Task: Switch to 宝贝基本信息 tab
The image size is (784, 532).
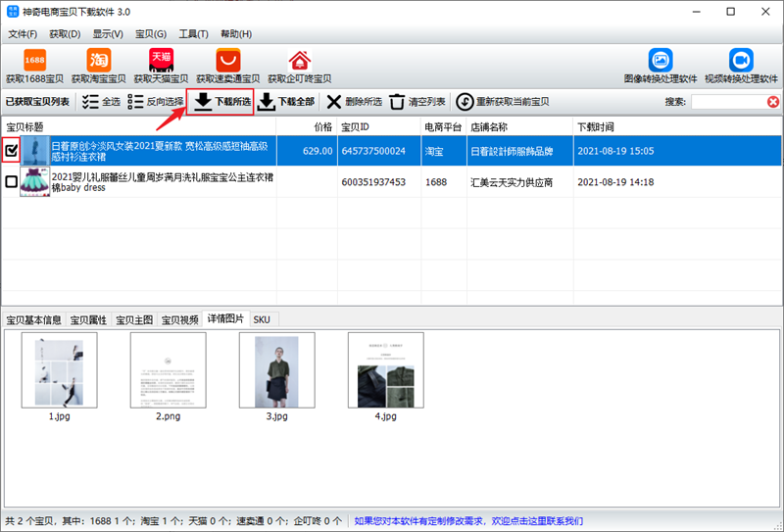Action: 34,320
